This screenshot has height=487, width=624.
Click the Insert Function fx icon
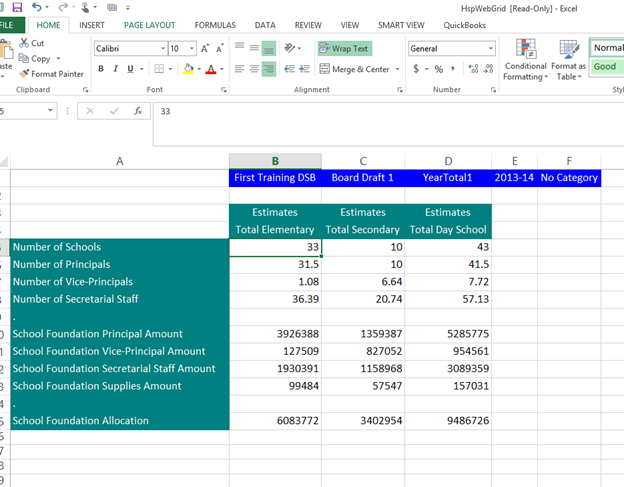coord(137,111)
